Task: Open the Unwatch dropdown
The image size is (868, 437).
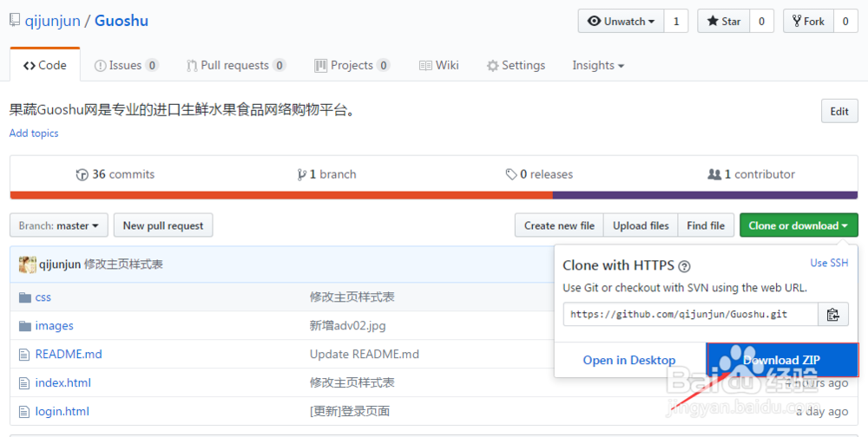Action: (621, 21)
